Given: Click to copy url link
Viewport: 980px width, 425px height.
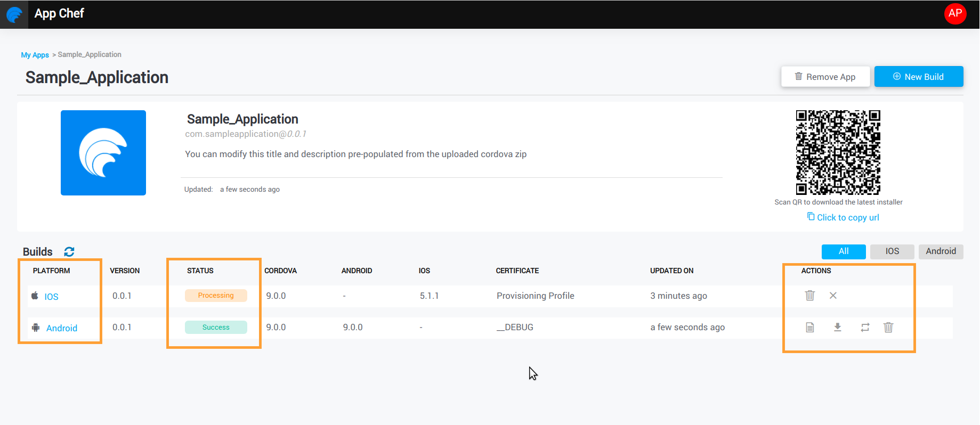Looking at the screenshot, I should click(x=847, y=217).
